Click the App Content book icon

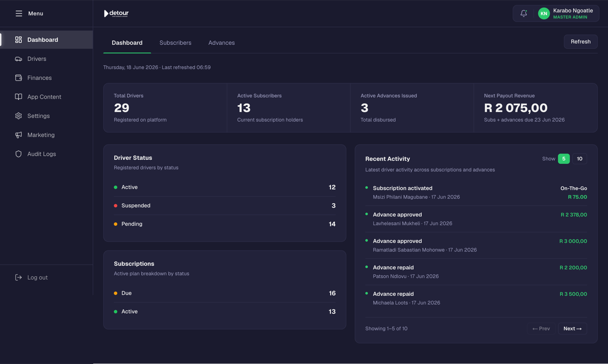18,97
